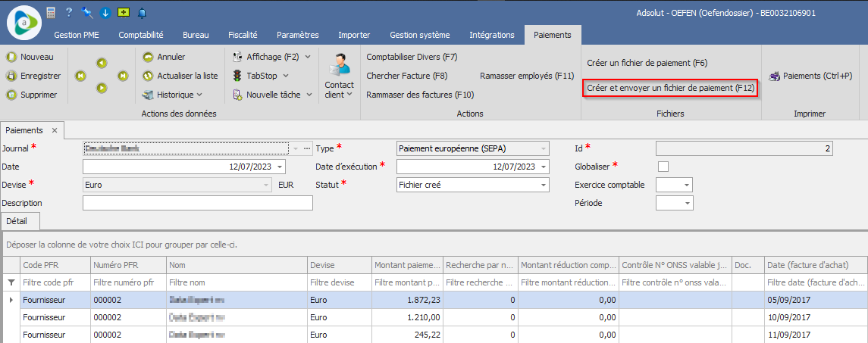The image size is (868, 343).
Task: Open the Exercice comptable dropdown
Action: click(x=687, y=185)
